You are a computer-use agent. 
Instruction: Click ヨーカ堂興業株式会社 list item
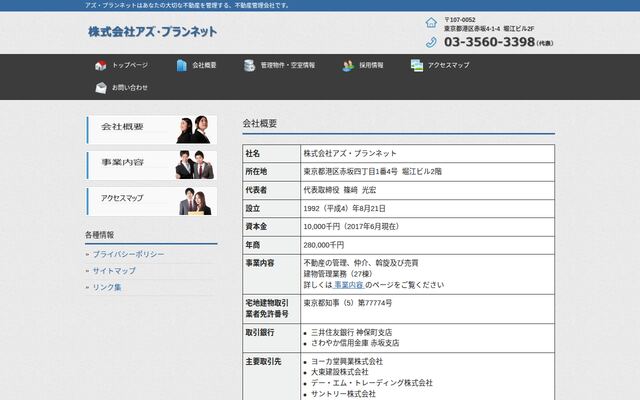347,362
